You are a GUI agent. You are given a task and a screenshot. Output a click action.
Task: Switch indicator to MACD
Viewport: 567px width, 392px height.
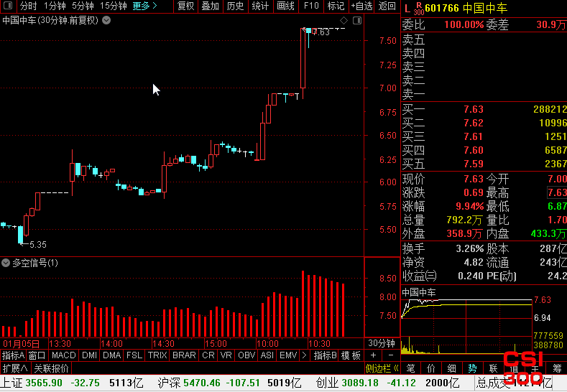click(64, 355)
